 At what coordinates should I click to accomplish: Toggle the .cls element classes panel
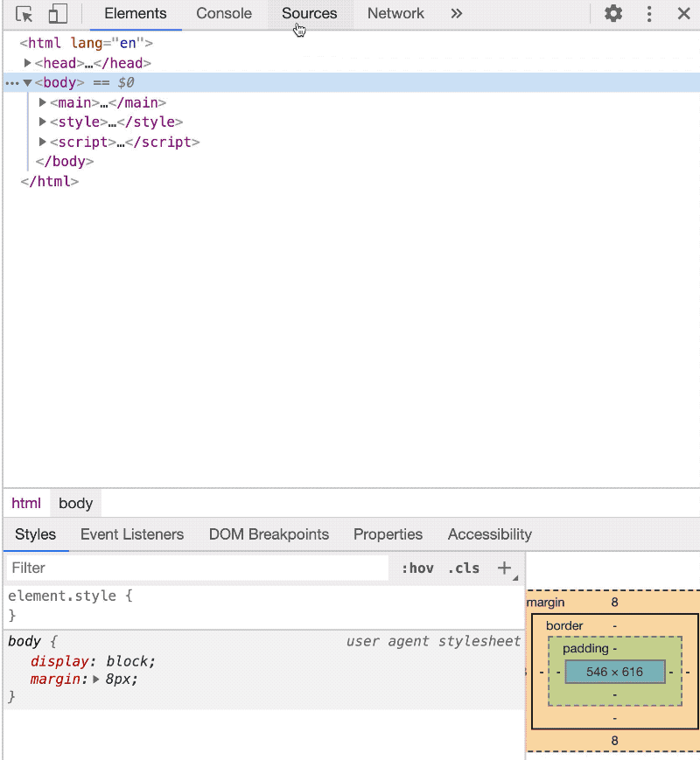(x=464, y=568)
